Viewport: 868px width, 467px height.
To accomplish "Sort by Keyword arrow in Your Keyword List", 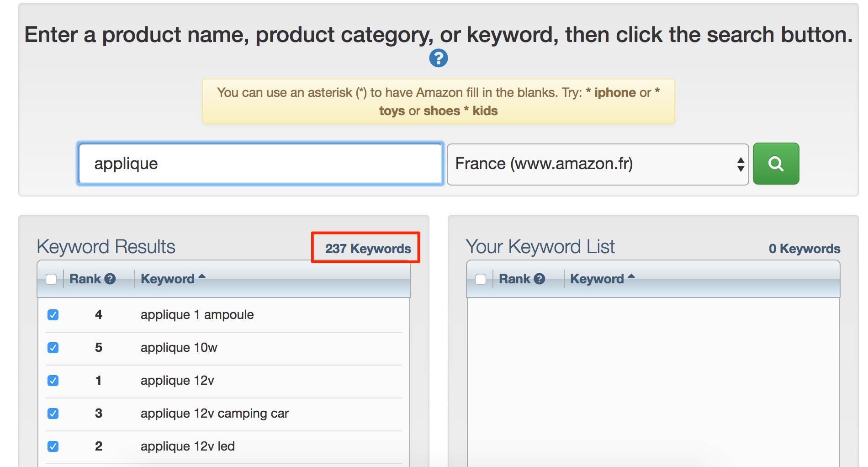I will tap(631, 276).
